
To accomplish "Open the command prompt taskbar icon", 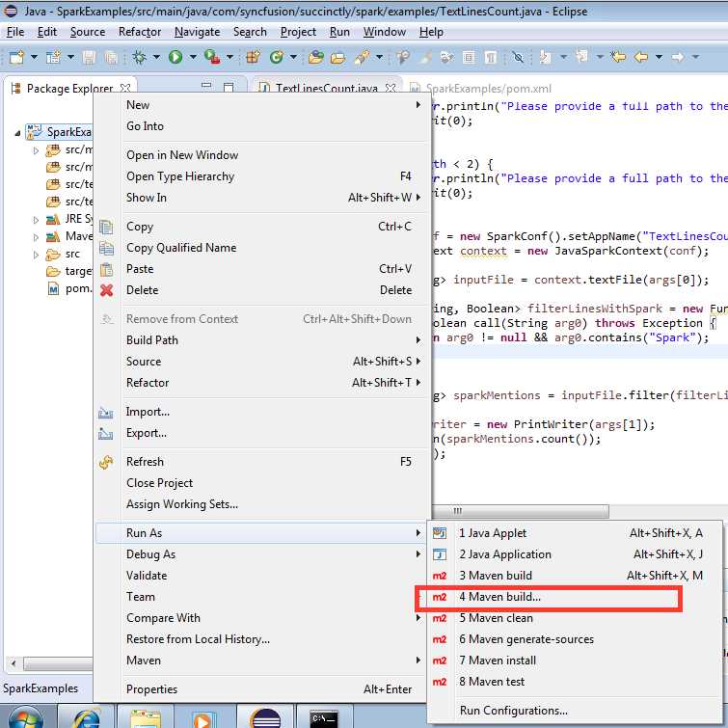I will (324, 717).
